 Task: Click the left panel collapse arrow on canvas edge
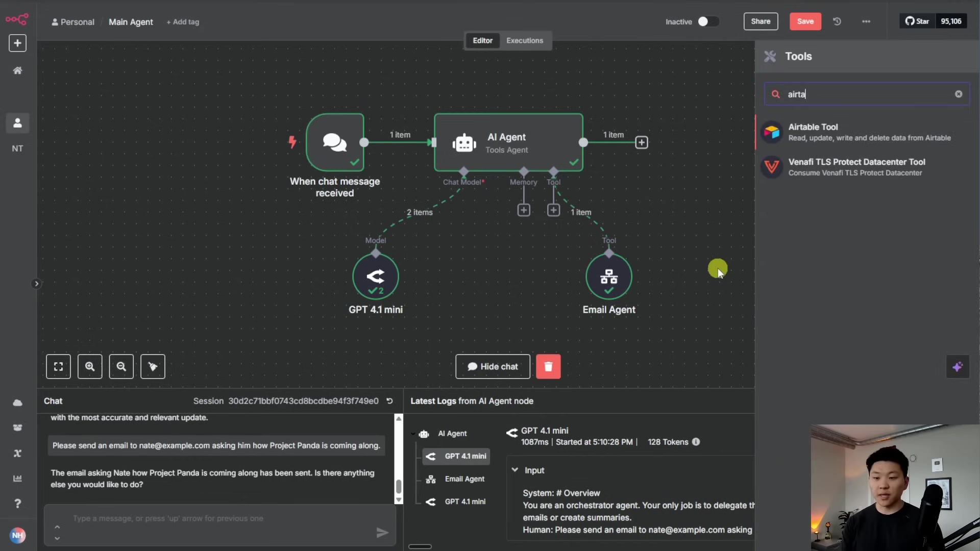point(36,283)
